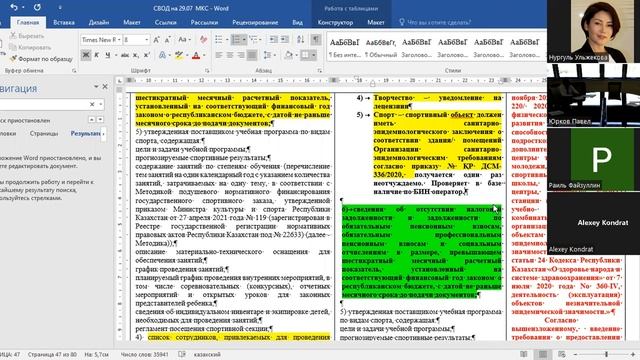The width and height of the screenshot is (640, 360).
Task: Increase font size with large A icon
Action: tap(156, 40)
